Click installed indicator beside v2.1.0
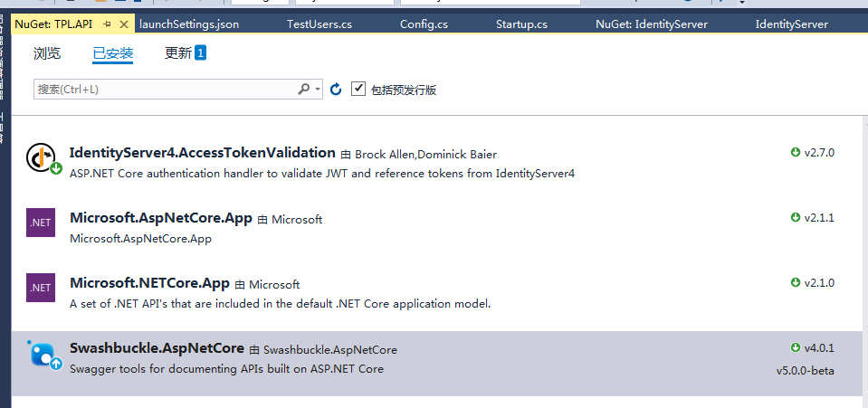Viewport: 868px width, 408px height. coord(796,282)
